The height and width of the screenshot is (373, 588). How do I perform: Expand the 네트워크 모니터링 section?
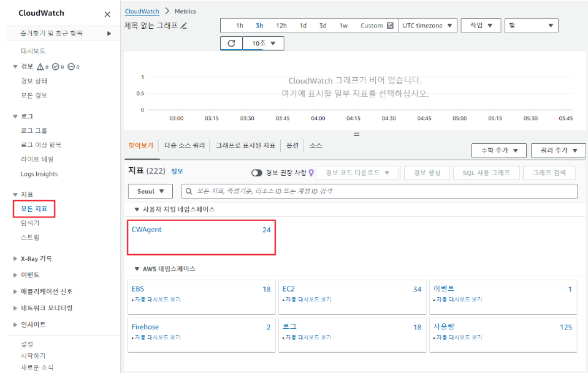15,308
